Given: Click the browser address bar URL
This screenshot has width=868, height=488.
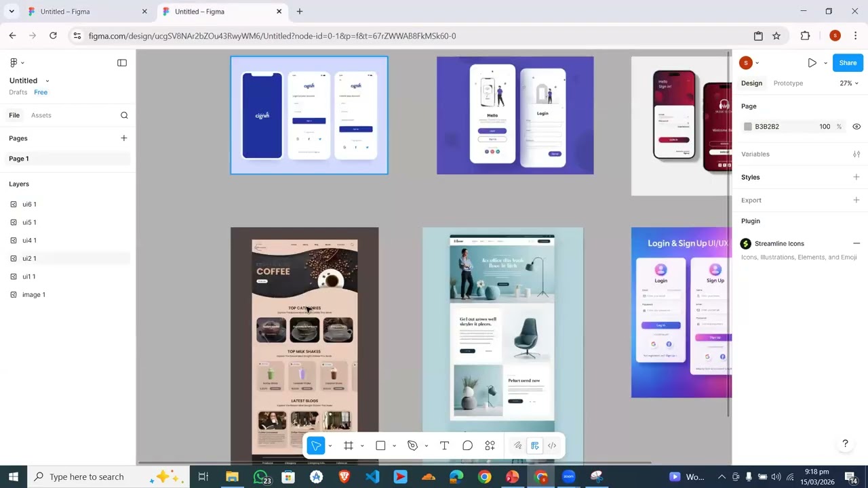Looking at the screenshot, I should point(272,36).
